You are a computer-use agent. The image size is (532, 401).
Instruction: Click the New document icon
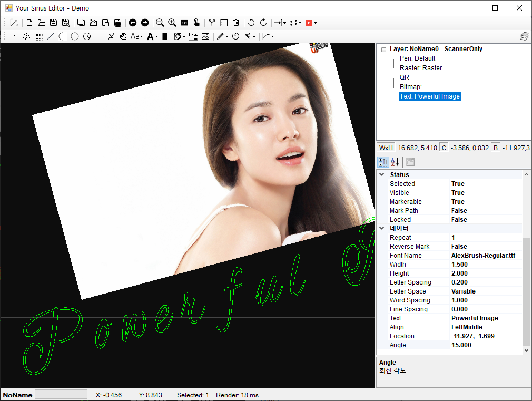29,23
